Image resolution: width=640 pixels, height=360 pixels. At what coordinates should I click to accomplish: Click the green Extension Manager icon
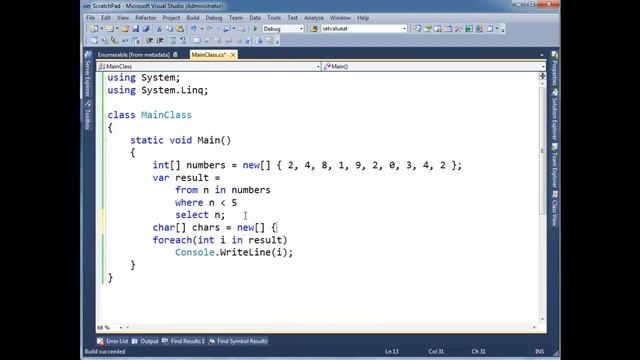coord(469,29)
